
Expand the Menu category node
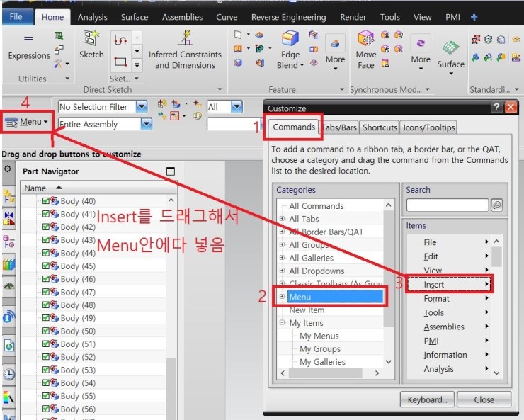coord(282,297)
